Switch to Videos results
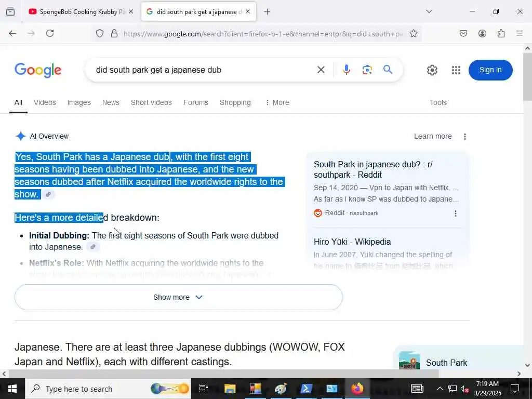This screenshot has height=399, width=532. click(x=45, y=102)
